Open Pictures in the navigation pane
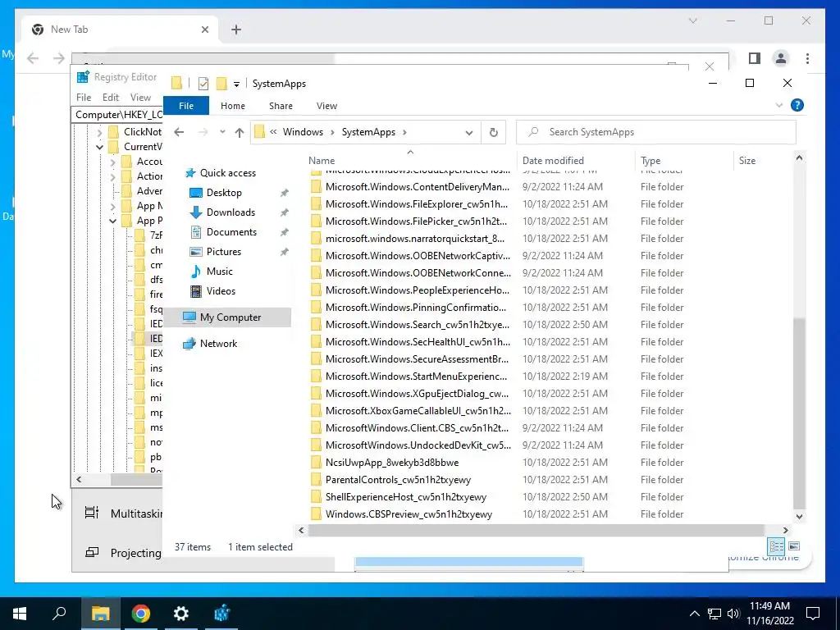Viewport: 840px width, 630px height. tap(223, 252)
